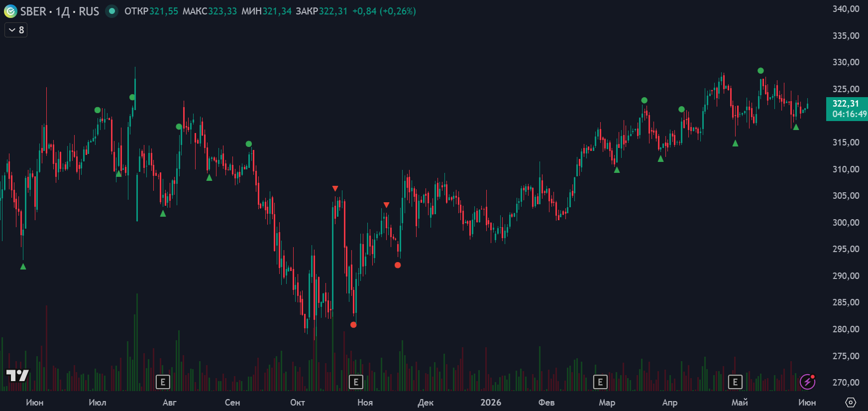Open the earnings E marker near Май

coord(735,382)
